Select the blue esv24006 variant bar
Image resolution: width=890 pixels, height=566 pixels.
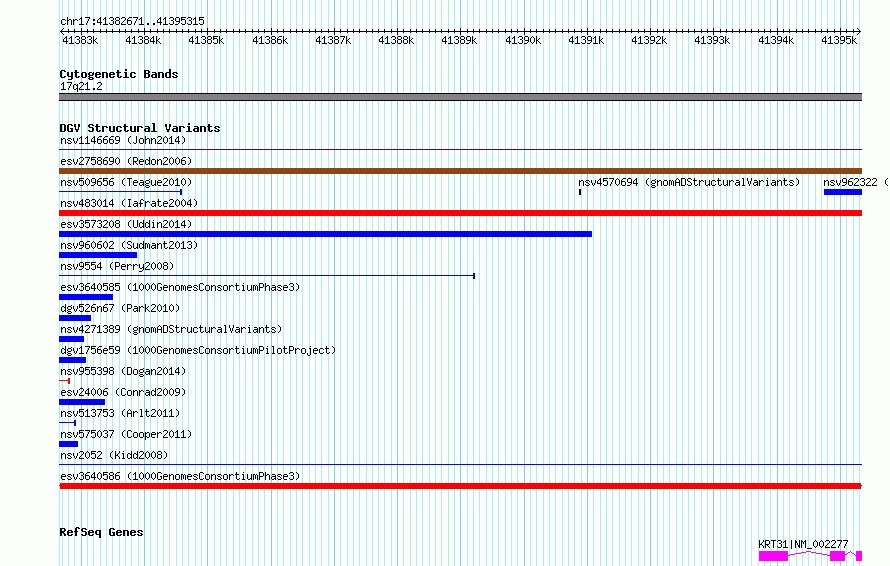82,402
